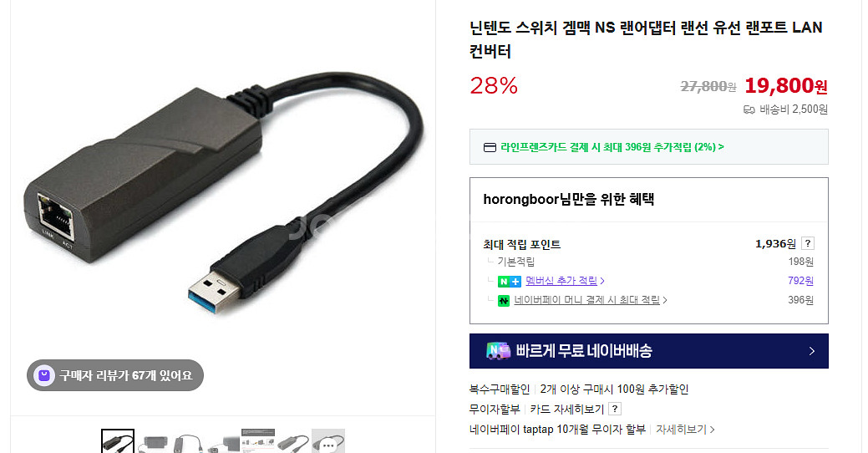Click 카드 자세히보기 text
868x453 pixels.
click(x=567, y=410)
